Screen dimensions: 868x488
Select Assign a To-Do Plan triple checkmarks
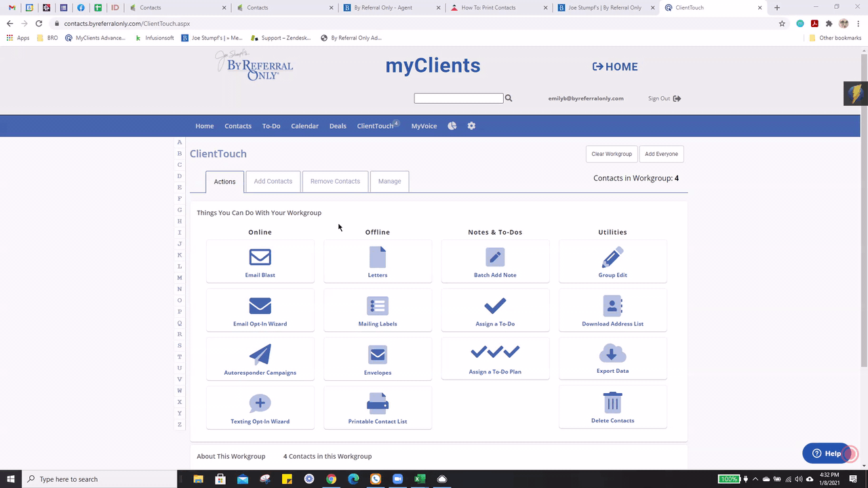click(495, 352)
